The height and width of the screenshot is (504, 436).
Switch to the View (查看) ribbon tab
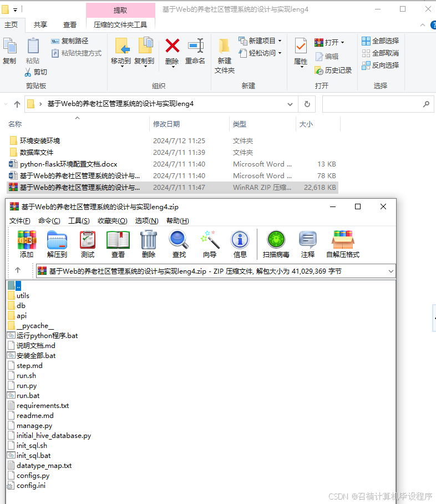pyautogui.click(x=70, y=25)
